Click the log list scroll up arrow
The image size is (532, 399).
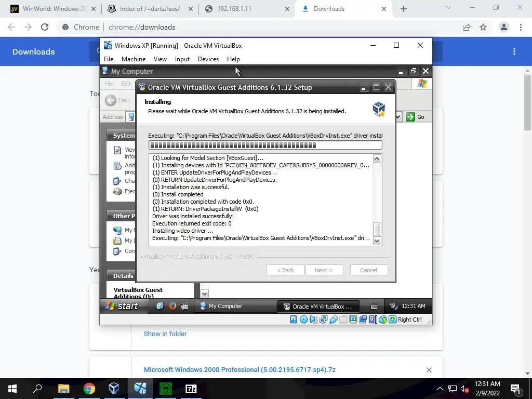point(377,159)
